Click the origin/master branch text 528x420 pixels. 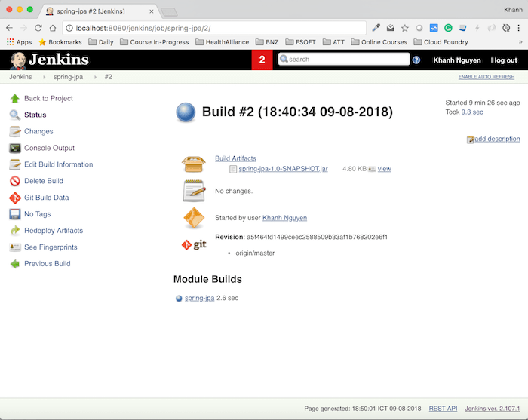coord(255,253)
